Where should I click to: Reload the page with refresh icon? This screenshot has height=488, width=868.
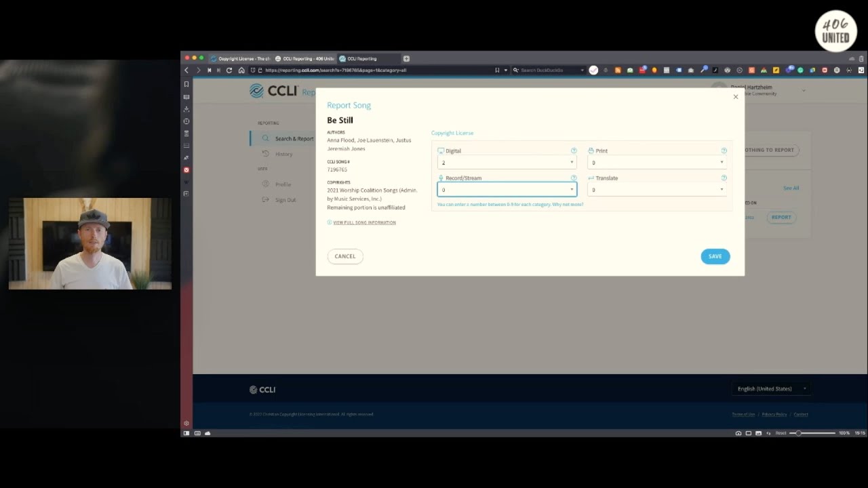coord(229,70)
